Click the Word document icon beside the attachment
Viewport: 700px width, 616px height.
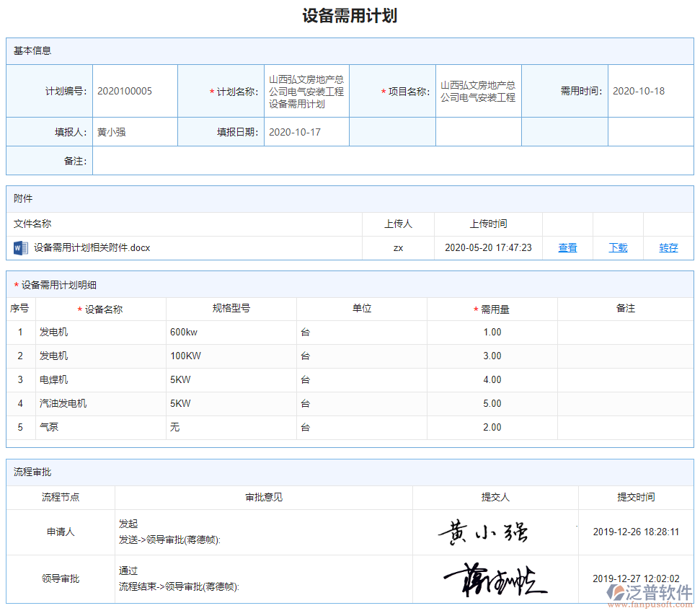click(x=19, y=247)
